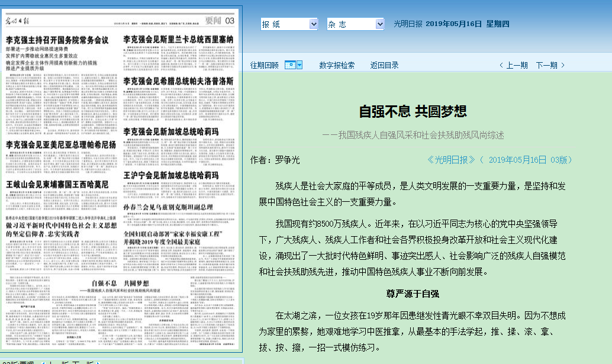Click 返回目录 to return to contents

click(x=385, y=66)
